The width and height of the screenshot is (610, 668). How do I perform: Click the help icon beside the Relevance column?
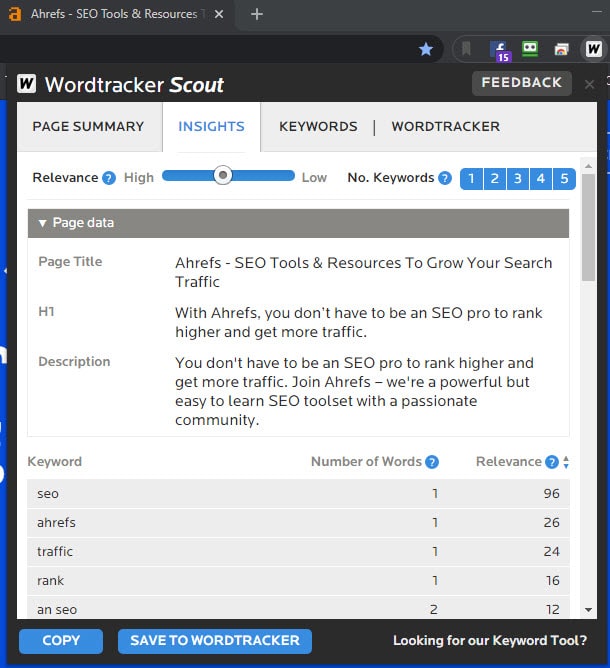point(552,462)
